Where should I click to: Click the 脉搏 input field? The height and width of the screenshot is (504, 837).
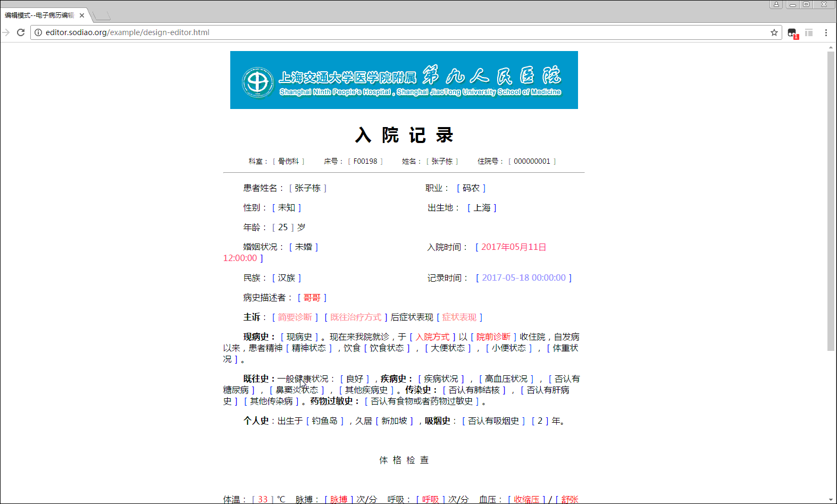click(x=339, y=499)
